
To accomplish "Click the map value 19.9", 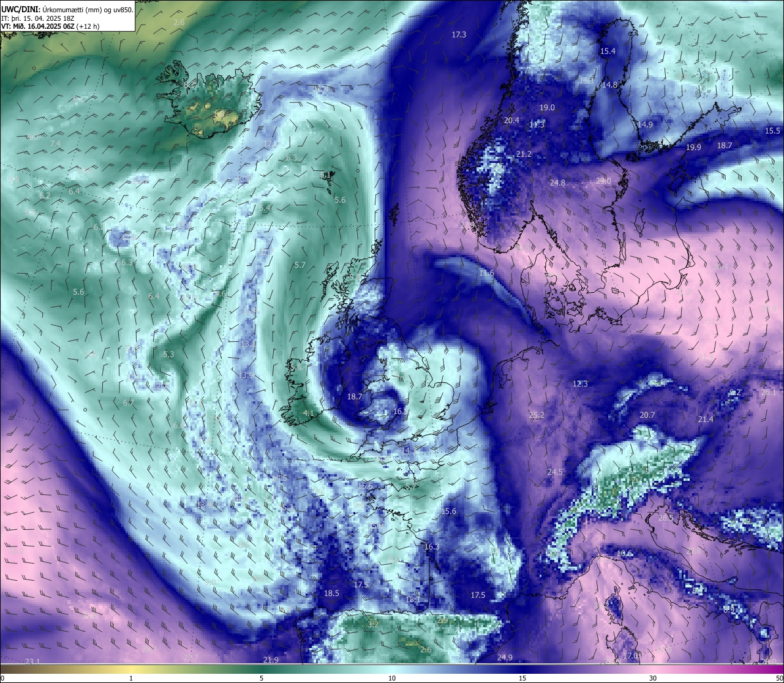I will click(693, 148).
